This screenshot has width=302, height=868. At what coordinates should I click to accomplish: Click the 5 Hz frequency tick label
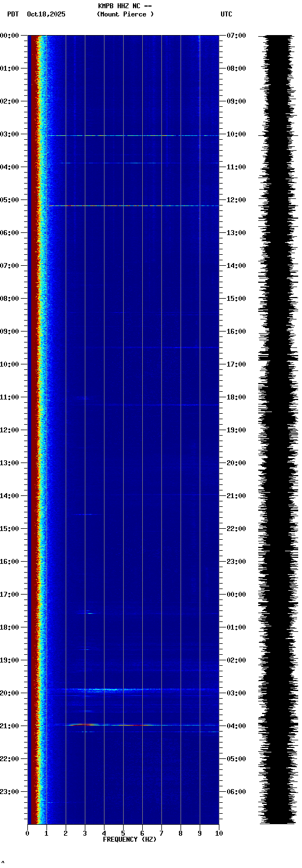pyautogui.click(x=123, y=833)
